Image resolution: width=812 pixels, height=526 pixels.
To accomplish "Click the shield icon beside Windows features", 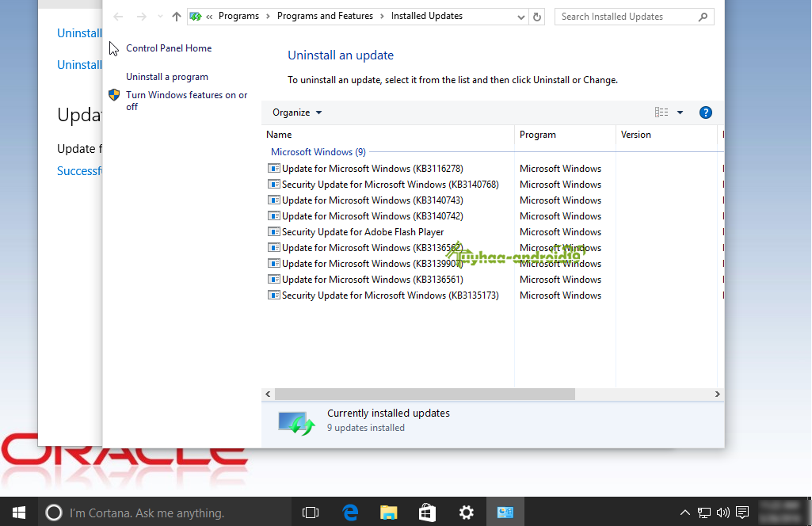I will click(114, 95).
